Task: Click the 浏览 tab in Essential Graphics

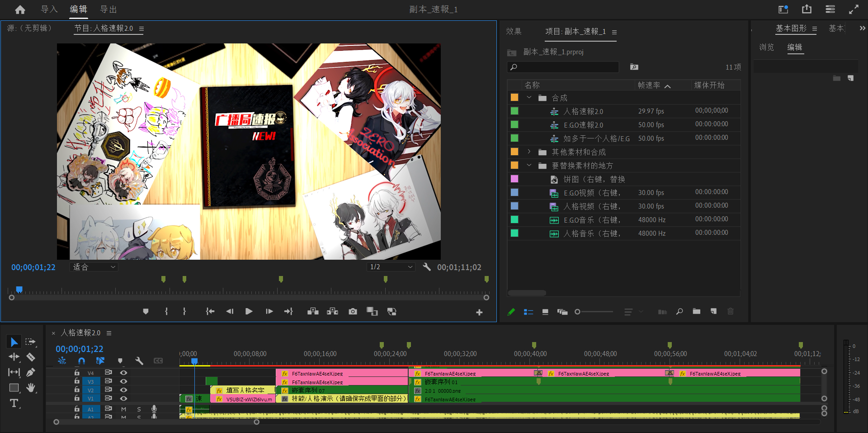Action: (766, 47)
